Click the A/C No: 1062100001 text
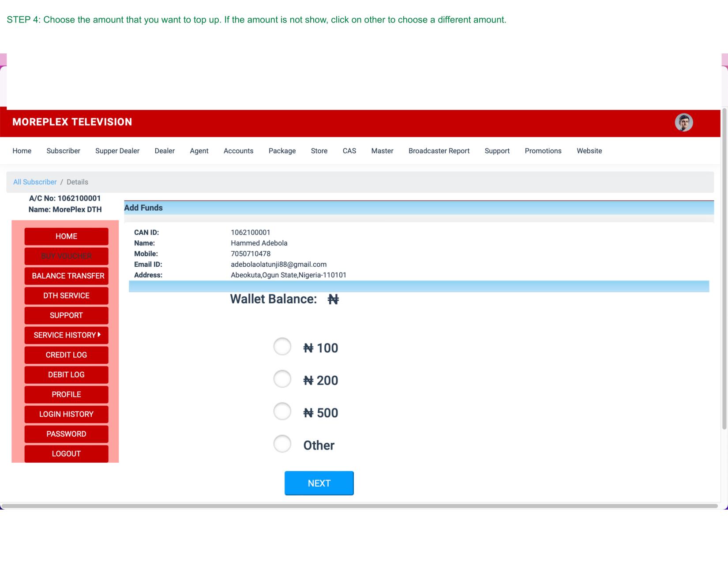The height and width of the screenshot is (563, 728). (x=65, y=199)
